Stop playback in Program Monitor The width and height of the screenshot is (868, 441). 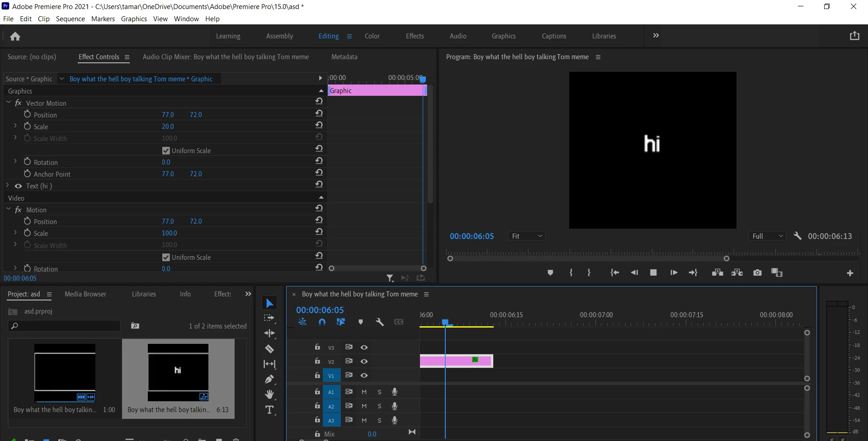[653, 272]
